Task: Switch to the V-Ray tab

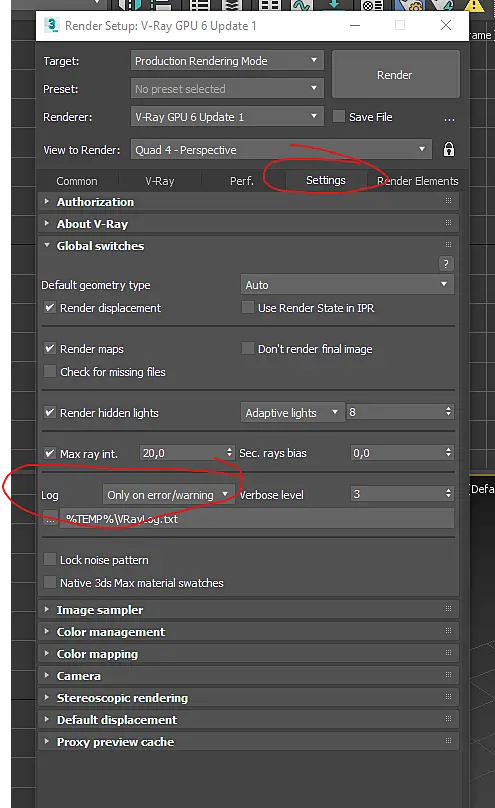Action: click(160, 181)
